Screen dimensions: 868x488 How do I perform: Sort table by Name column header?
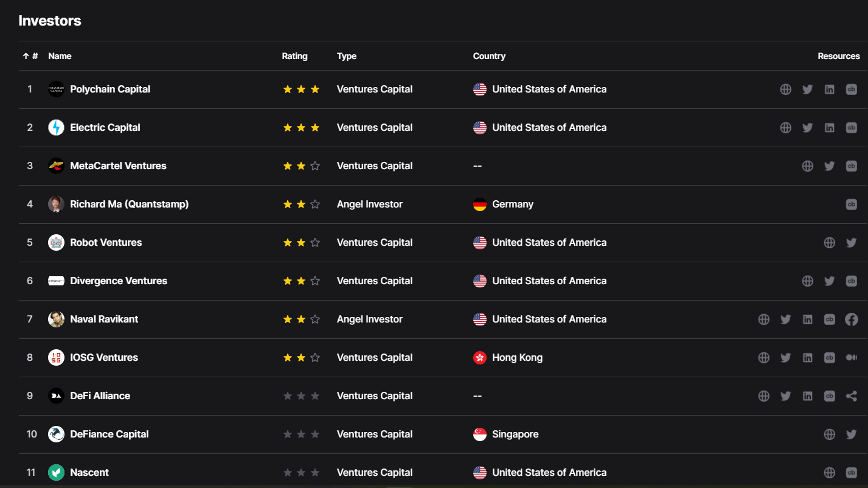coord(60,56)
